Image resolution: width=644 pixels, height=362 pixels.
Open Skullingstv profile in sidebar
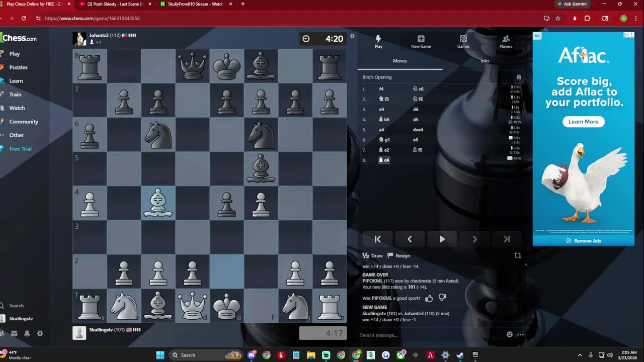[21, 319]
